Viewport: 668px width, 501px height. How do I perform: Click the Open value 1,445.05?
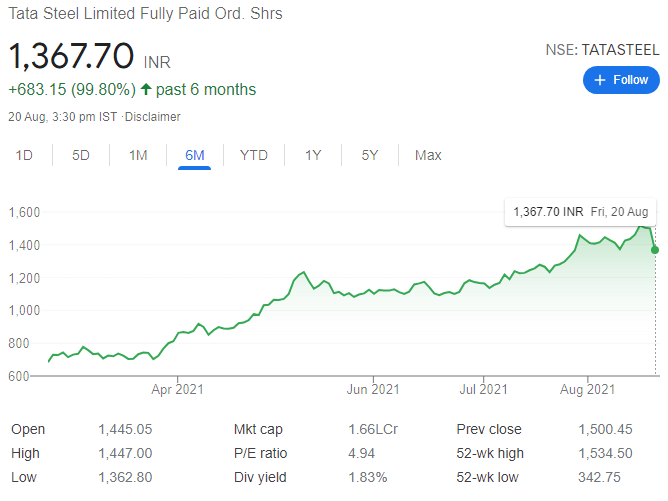(x=125, y=429)
